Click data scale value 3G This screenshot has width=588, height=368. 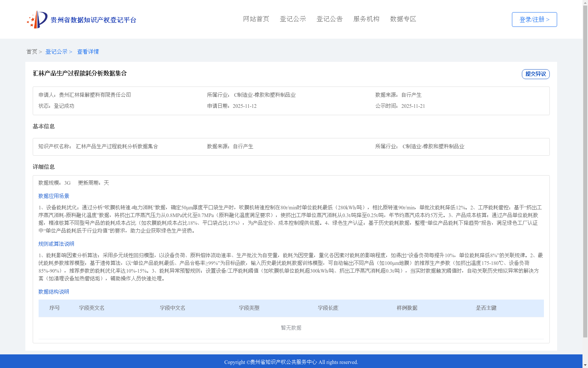pos(67,183)
